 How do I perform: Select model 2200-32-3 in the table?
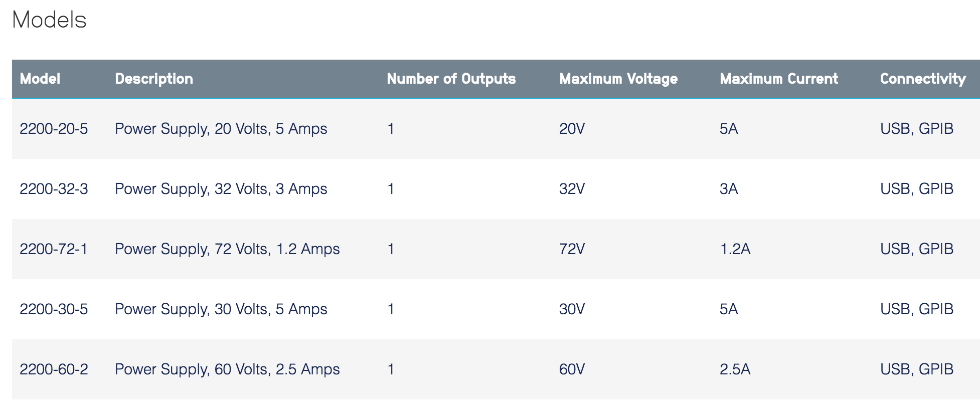(x=54, y=189)
